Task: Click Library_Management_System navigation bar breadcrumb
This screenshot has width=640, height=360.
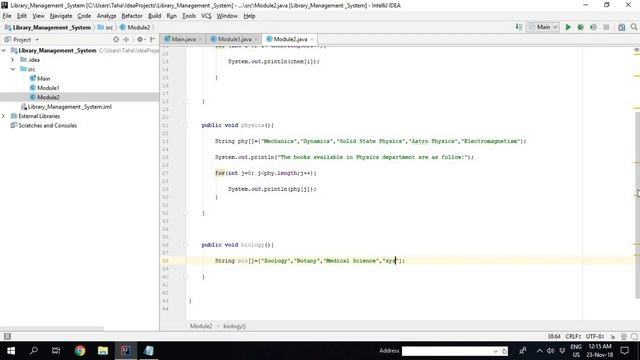Action: (x=48, y=27)
